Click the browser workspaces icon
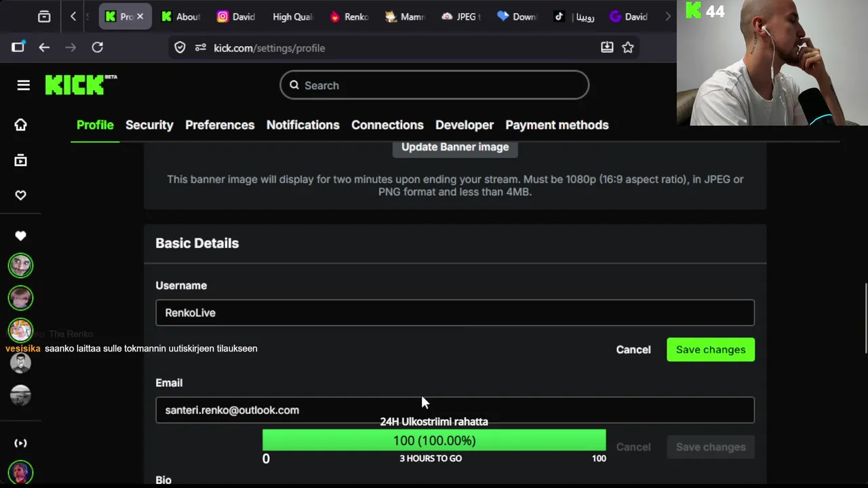The width and height of the screenshot is (868, 488). (44, 16)
